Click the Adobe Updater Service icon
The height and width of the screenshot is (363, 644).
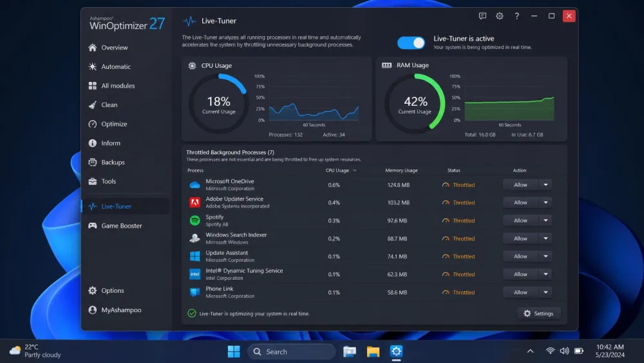[x=194, y=202]
